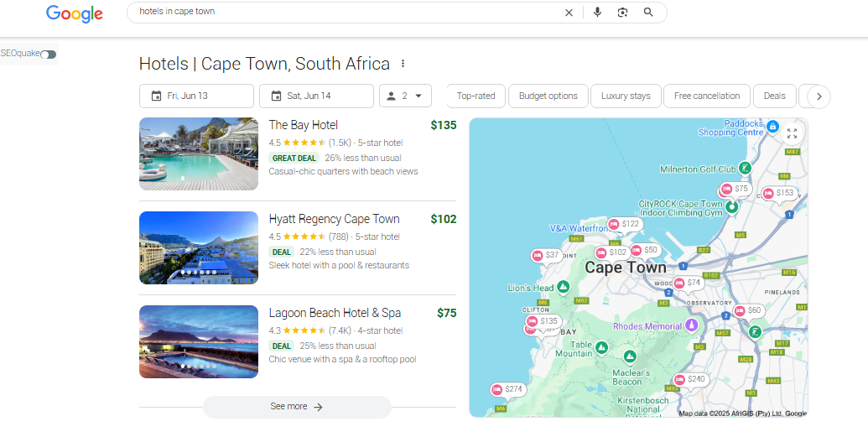The width and height of the screenshot is (868, 437).
Task: Open Hyatt Regency Cape Town listing title
Action: click(335, 219)
